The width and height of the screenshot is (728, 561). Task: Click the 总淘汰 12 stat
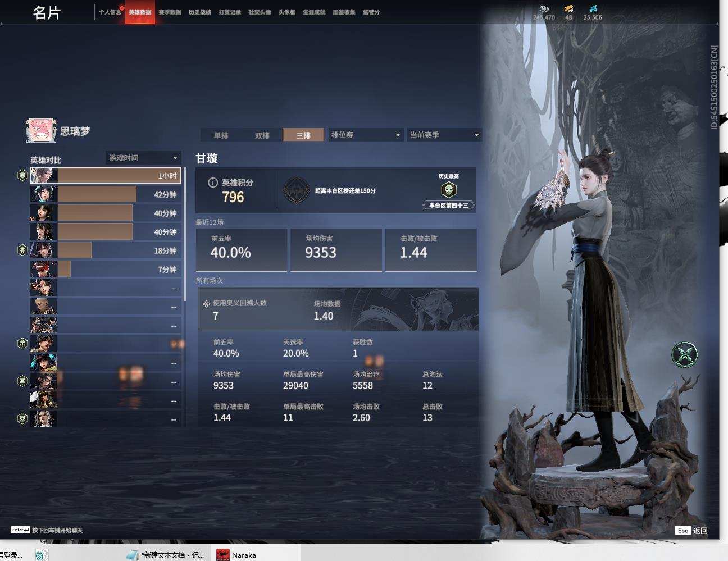click(x=433, y=380)
